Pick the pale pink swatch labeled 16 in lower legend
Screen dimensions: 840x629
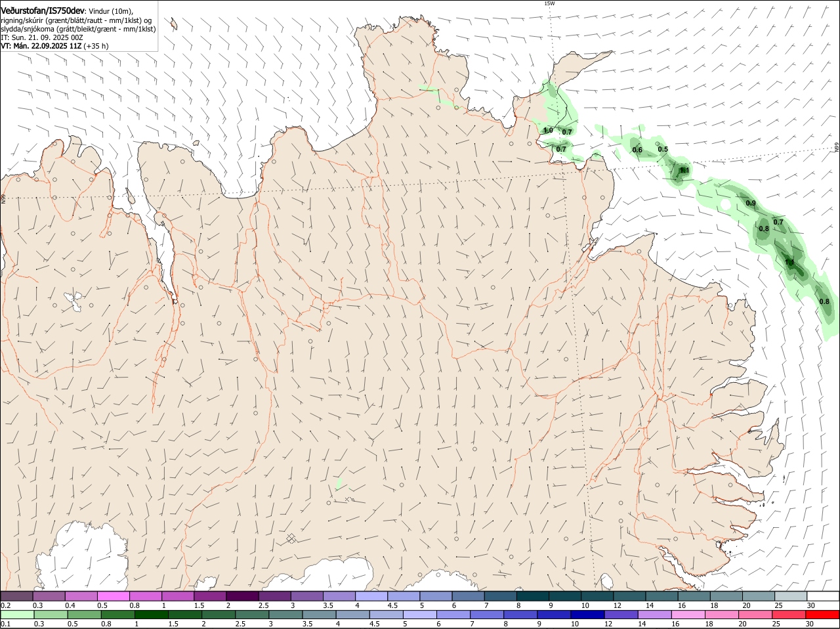click(x=688, y=615)
